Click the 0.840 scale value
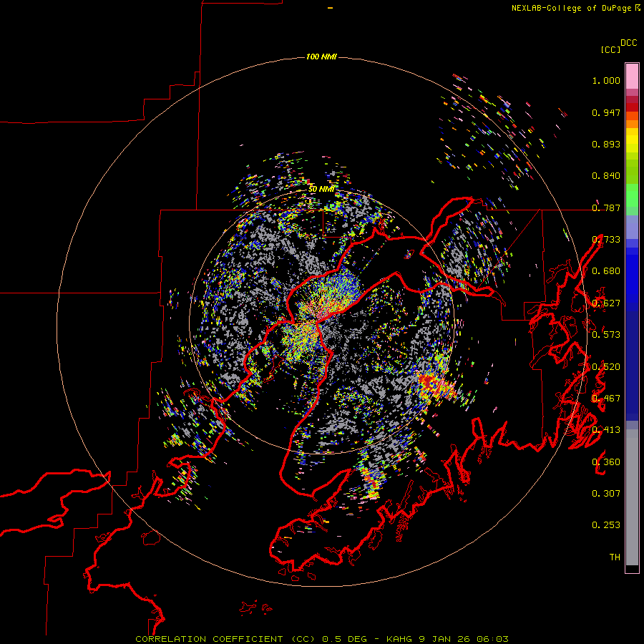644x644 pixels. [606, 176]
